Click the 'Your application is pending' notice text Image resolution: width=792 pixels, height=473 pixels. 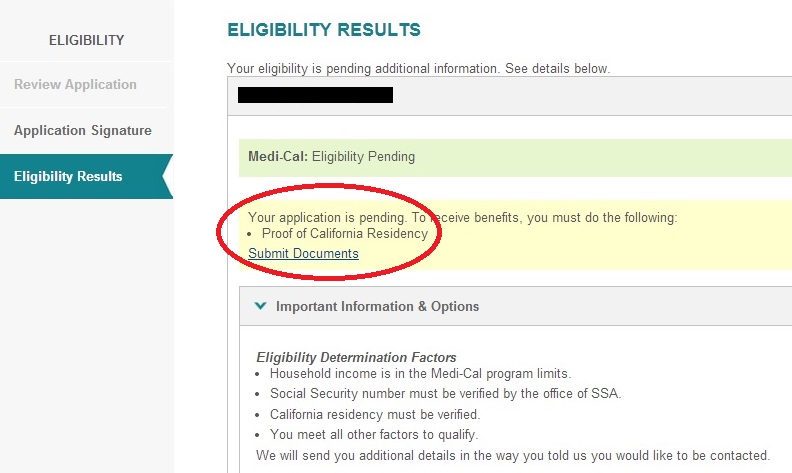pos(462,217)
